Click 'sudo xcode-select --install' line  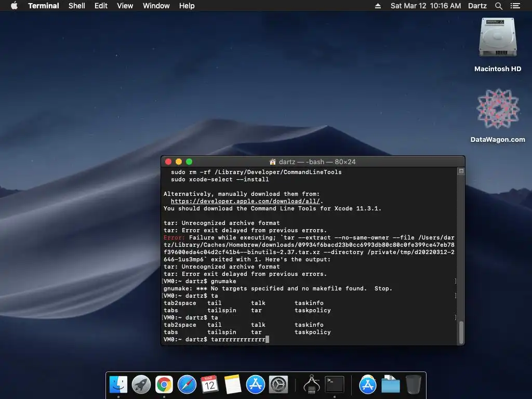click(x=220, y=179)
